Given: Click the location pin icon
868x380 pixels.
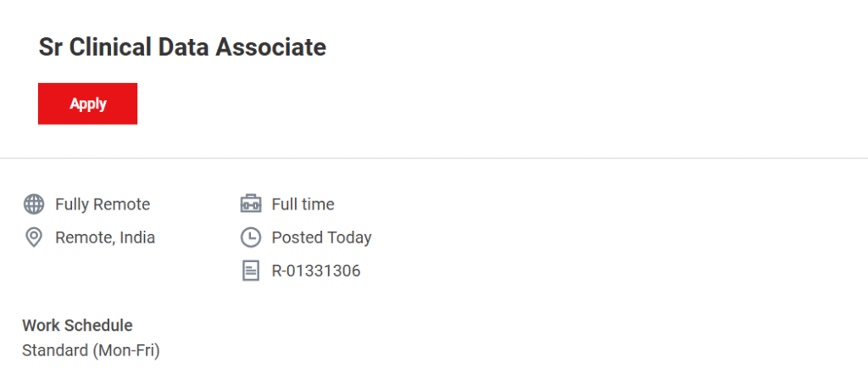Looking at the screenshot, I should pyautogui.click(x=34, y=237).
